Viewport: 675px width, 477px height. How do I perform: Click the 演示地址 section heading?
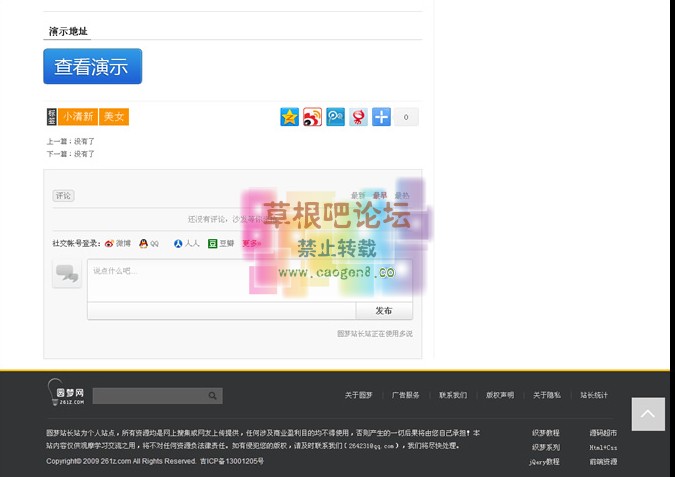point(68,31)
